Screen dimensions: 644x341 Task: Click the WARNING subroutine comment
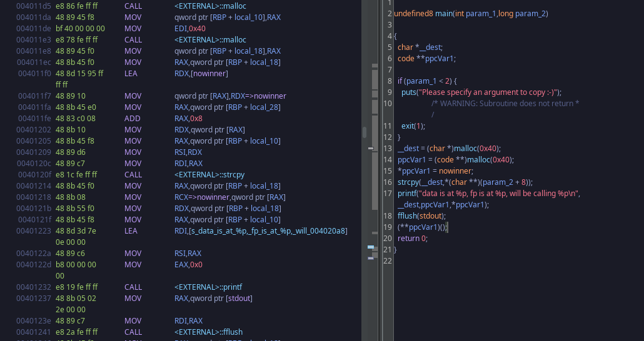click(505, 104)
